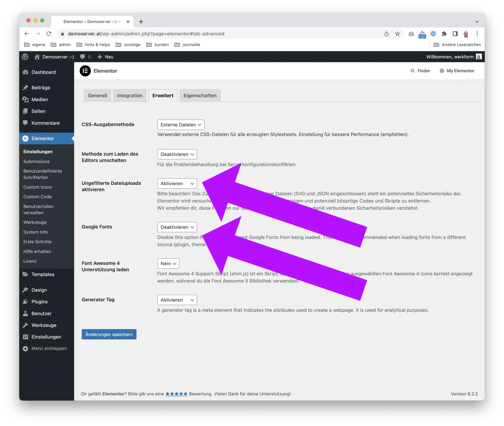This screenshot has width=504, height=426.
Task: Switch to the Integration tab
Action: 130,96
